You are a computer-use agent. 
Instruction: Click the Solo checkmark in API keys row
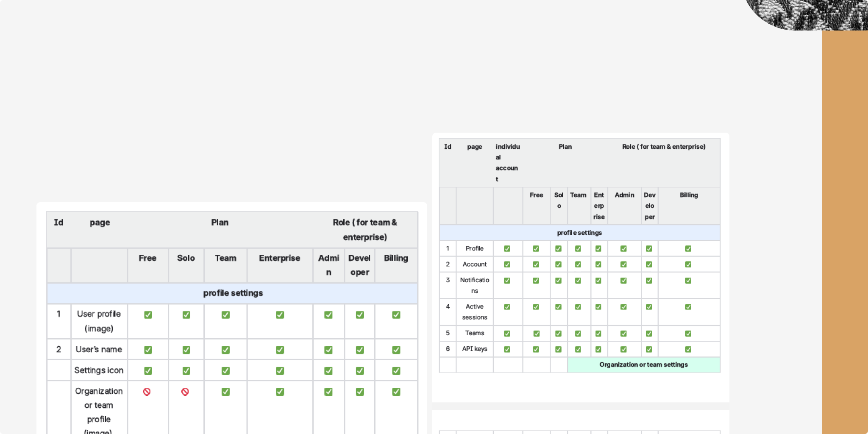pos(559,349)
